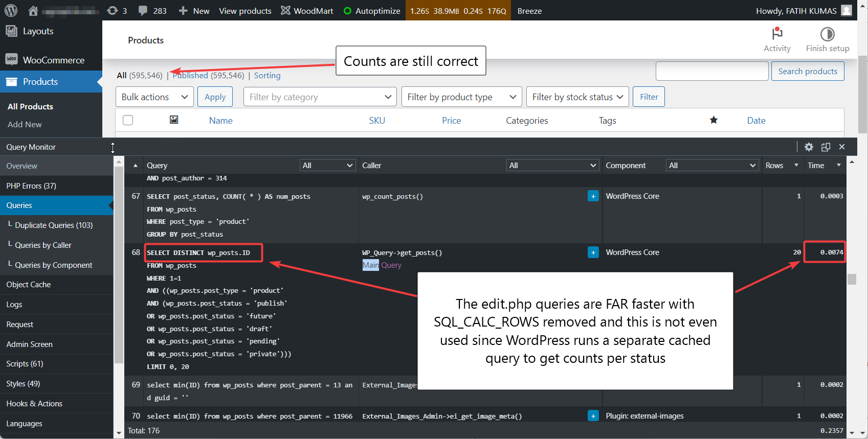868x439 pixels.
Task: Open Add New product submenu item
Action: tap(25, 124)
